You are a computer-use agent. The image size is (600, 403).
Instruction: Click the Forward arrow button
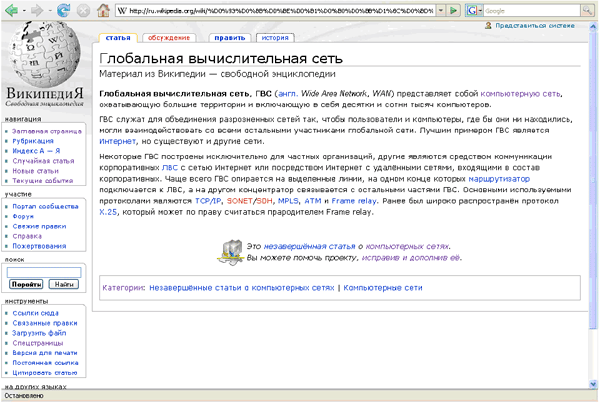coord(37,10)
